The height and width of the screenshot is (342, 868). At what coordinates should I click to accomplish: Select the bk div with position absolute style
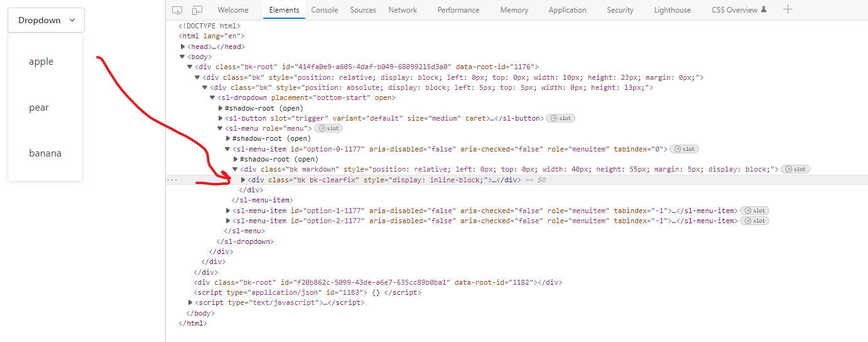coord(431,87)
